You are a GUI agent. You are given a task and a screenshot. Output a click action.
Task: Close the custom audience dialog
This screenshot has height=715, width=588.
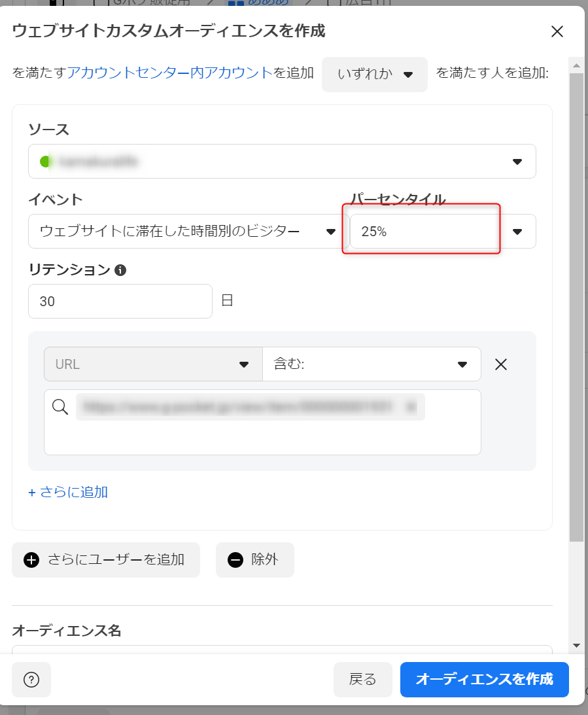pos(557,31)
